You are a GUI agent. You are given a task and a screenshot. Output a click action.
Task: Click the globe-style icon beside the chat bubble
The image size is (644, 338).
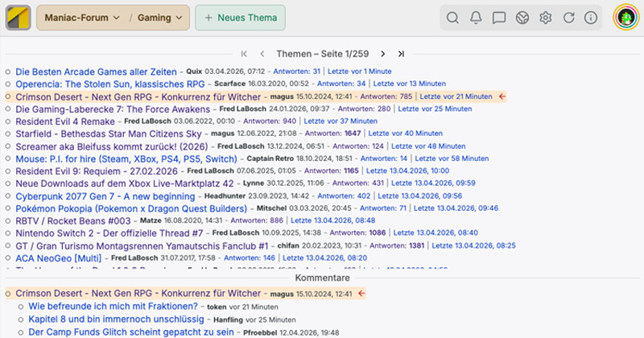coord(522,18)
